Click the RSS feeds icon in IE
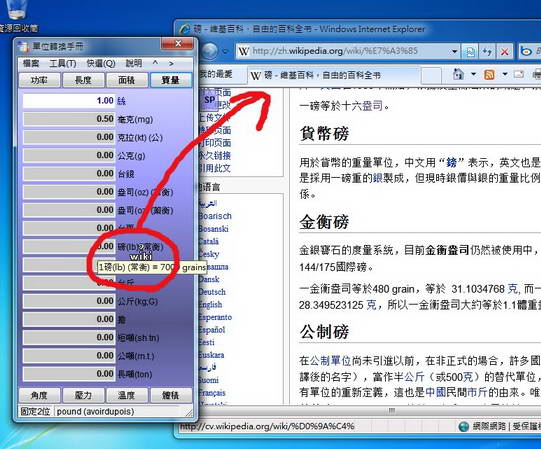The image size is (541, 449). pyautogui.click(x=489, y=74)
